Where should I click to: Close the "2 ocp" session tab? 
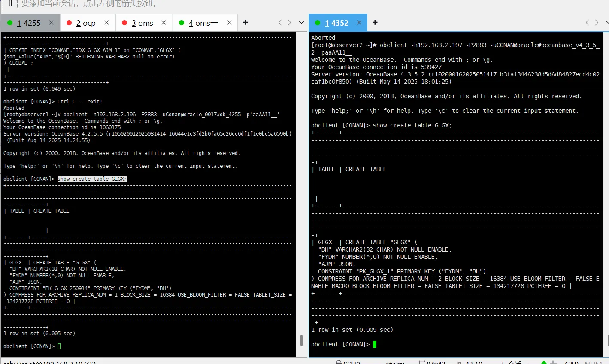click(107, 23)
